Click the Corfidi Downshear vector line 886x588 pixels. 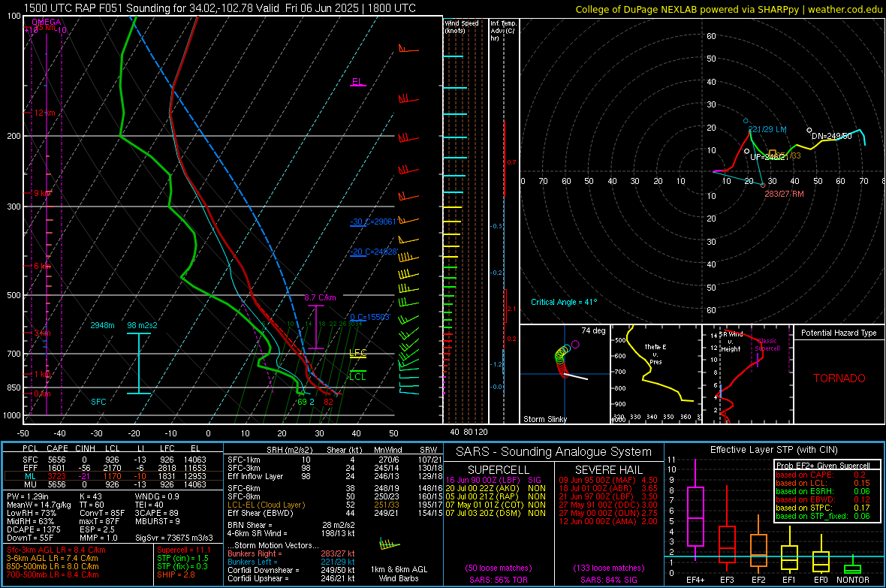point(291,570)
